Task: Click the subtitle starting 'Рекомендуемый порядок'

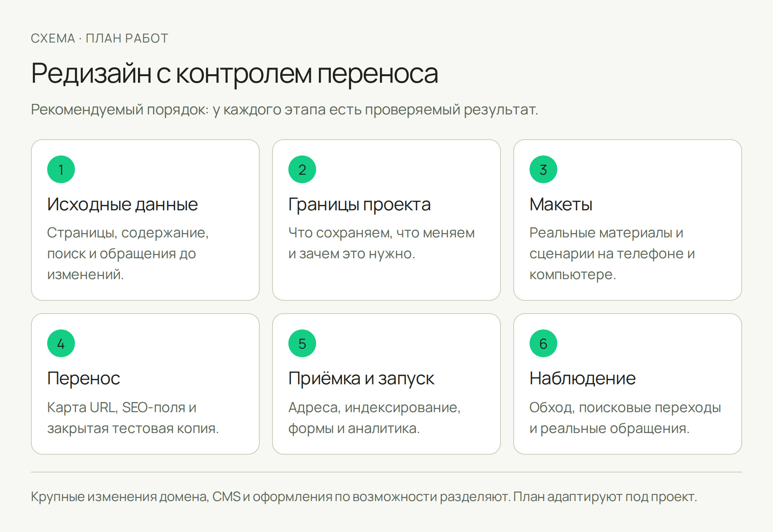Action: tap(284, 110)
